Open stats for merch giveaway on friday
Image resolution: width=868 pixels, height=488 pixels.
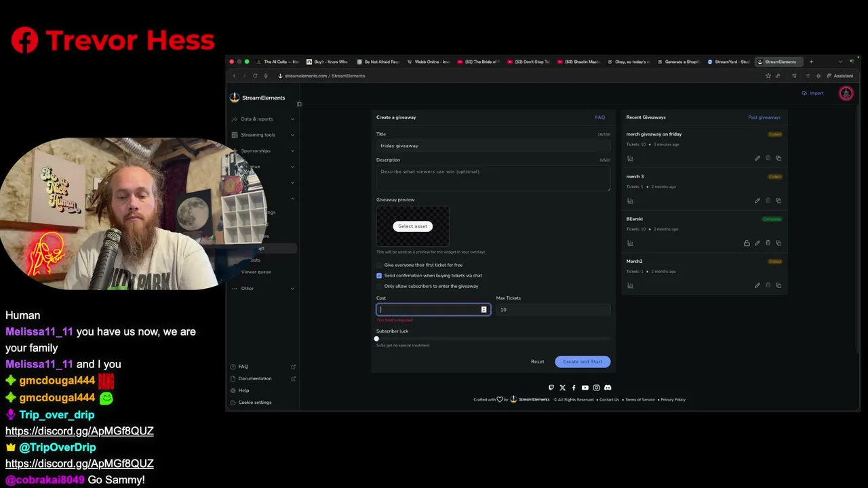(630, 159)
